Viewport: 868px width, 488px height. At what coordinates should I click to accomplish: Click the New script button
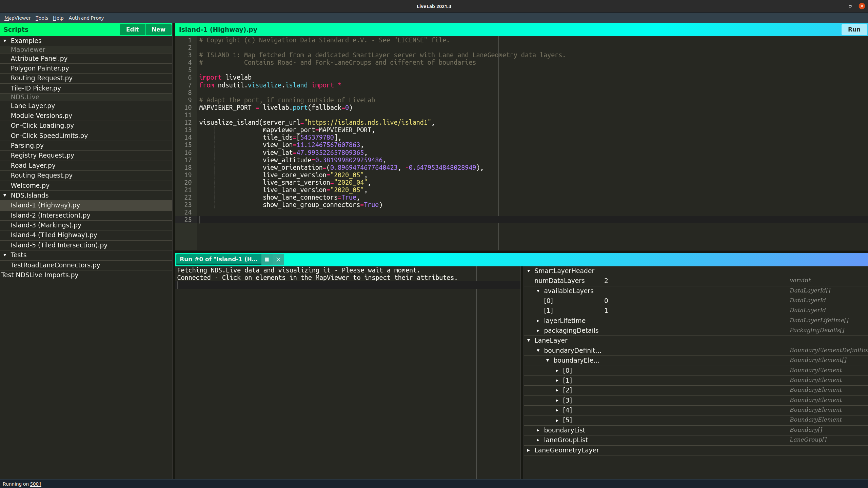tap(158, 29)
